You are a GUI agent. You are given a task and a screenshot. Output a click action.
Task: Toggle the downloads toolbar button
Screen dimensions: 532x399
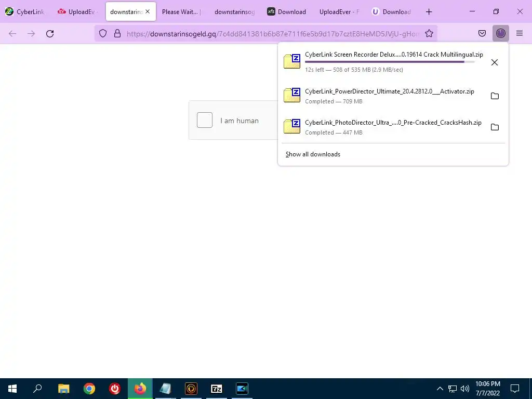[x=501, y=33]
